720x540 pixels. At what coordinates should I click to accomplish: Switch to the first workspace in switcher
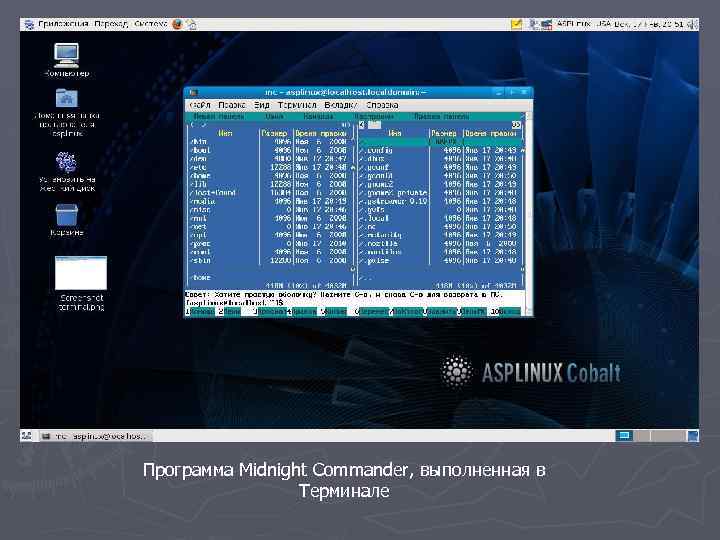pos(624,435)
